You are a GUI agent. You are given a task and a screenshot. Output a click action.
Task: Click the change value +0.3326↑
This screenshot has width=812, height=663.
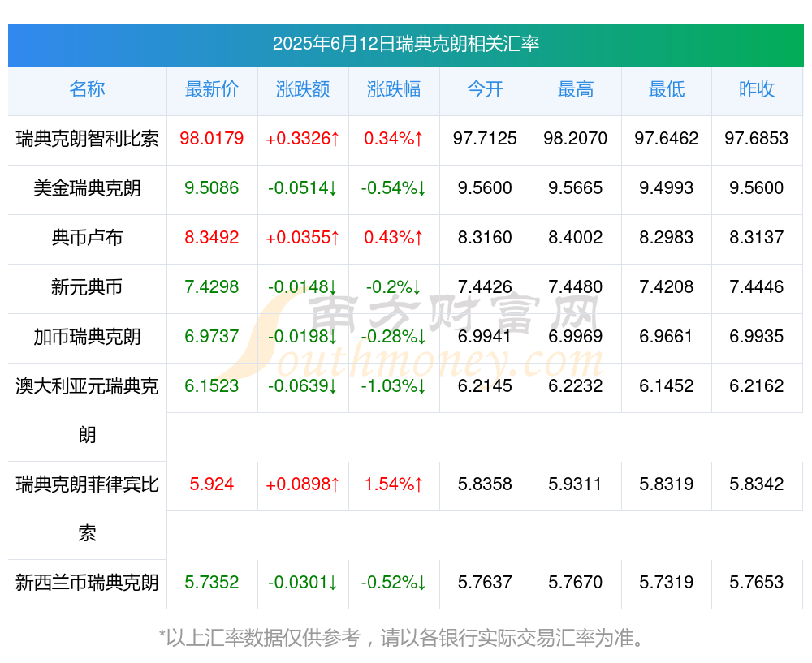coord(303,139)
